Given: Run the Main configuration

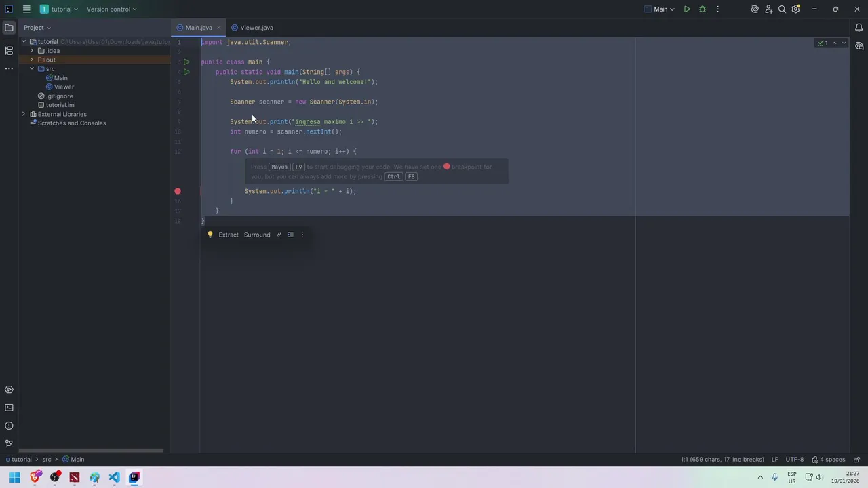Looking at the screenshot, I should tap(687, 9).
